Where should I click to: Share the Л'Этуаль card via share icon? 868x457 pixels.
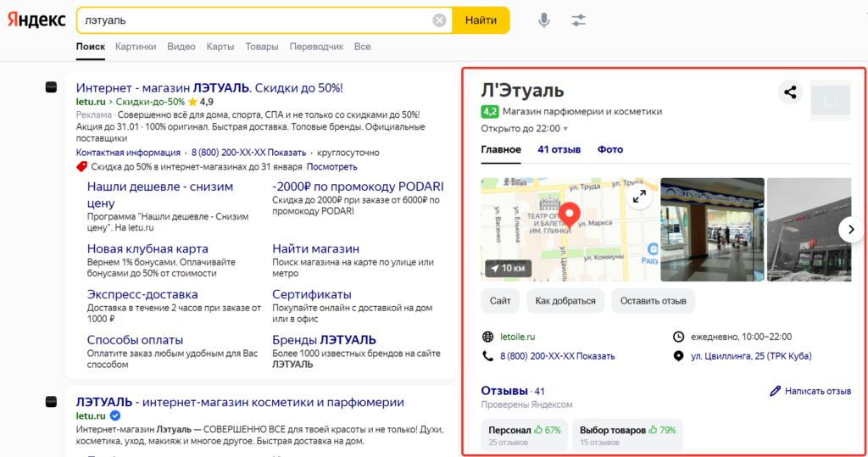(791, 92)
